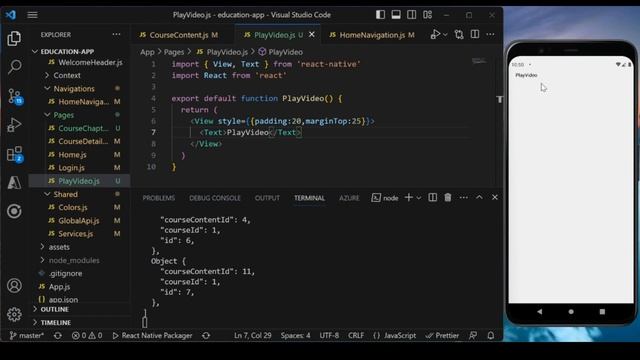Open editor More Actions ellipsis
Image resolution: width=640 pixels, height=360 pixels.
pos(490,34)
